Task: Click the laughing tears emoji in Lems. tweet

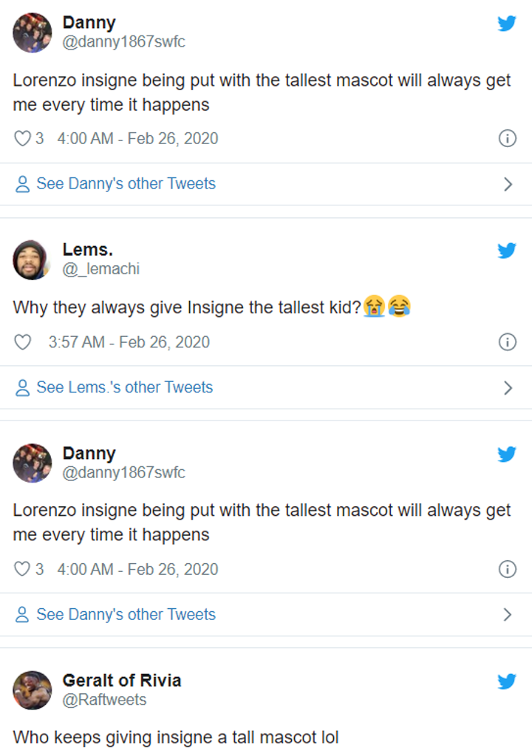Action: pos(399,306)
